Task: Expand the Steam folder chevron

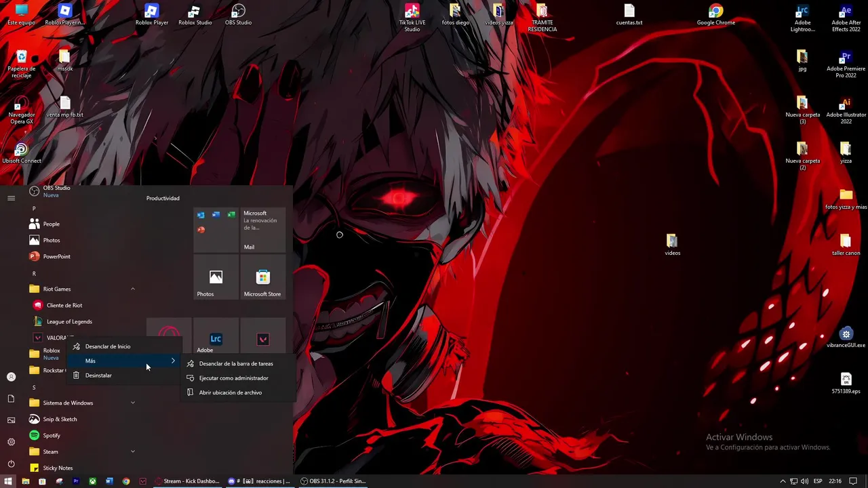Action: (x=133, y=452)
